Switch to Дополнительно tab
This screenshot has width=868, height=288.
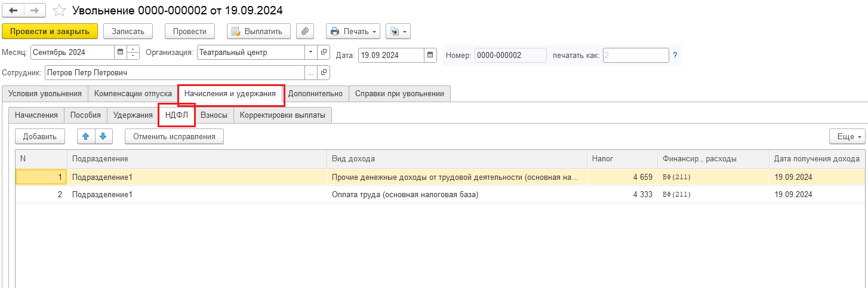point(315,94)
